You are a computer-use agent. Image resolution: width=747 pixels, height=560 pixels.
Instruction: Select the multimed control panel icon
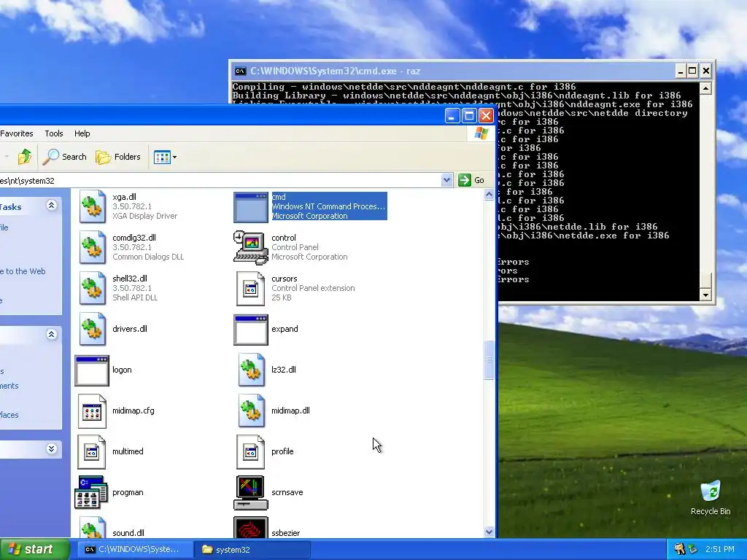[x=92, y=452]
